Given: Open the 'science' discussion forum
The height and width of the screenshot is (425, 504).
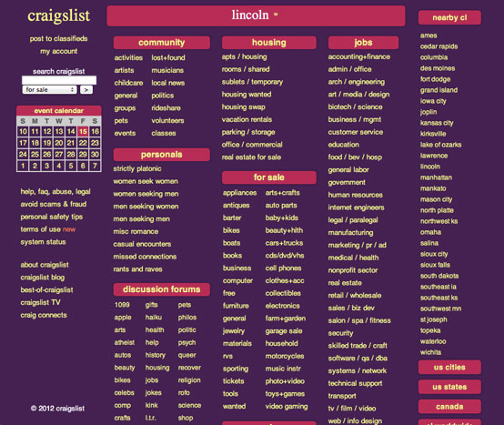Looking at the screenshot, I should [189, 405].
